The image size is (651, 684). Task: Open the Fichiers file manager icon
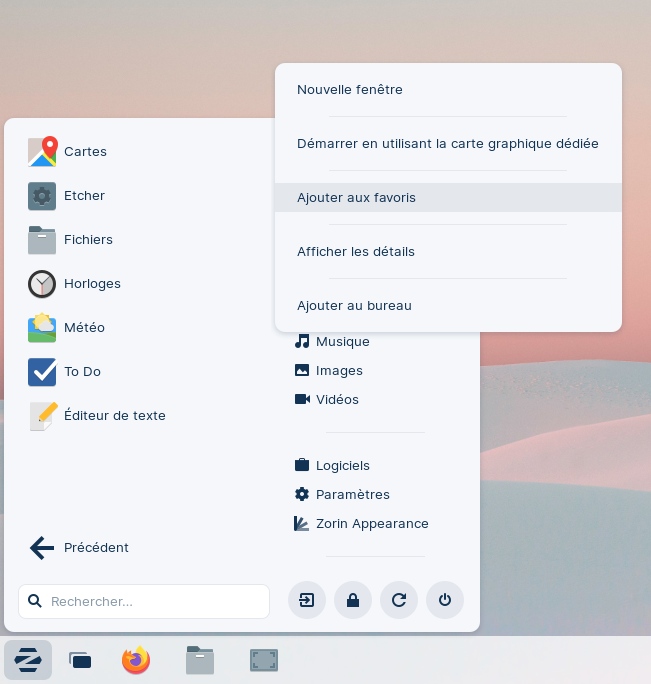coord(42,240)
